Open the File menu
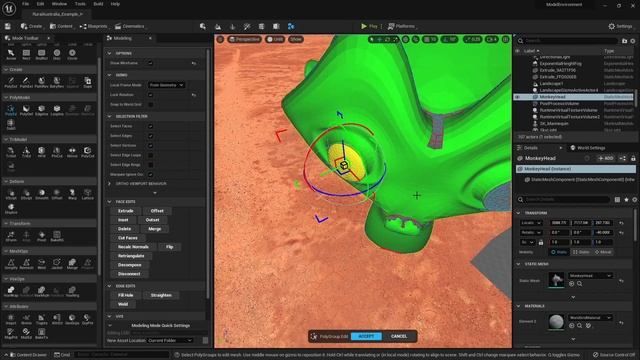Image resolution: width=640 pixels, height=360 pixels. pos(25,4)
